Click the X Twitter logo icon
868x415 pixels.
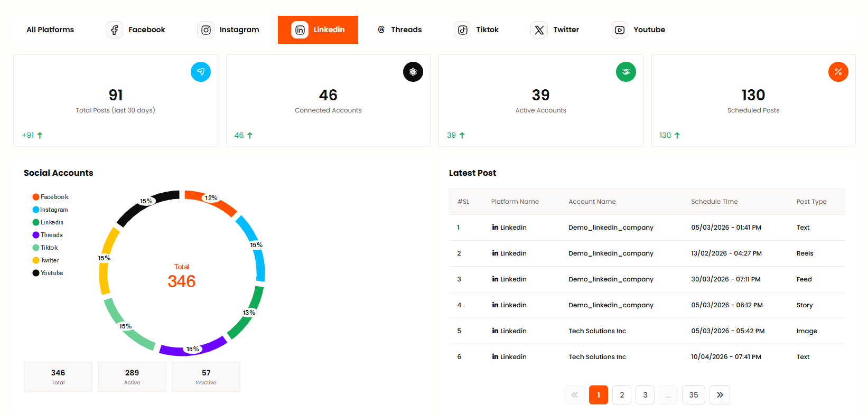pos(539,30)
